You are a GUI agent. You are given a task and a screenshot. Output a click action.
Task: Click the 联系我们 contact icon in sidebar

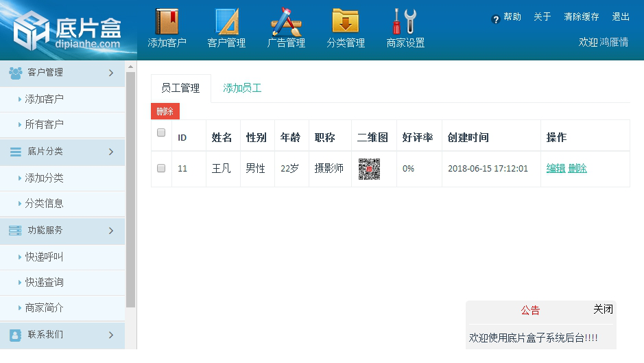pos(15,335)
